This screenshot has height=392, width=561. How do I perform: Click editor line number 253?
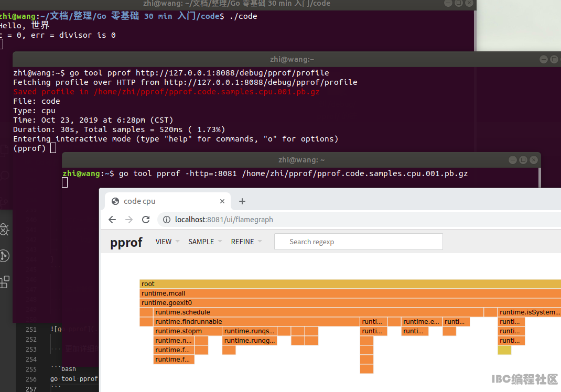pyautogui.click(x=31, y=350)
